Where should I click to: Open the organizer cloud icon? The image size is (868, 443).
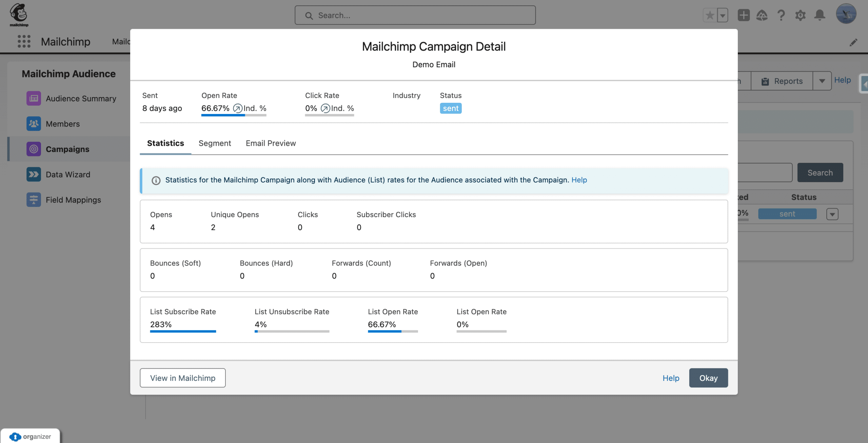[x=15, y=437]
